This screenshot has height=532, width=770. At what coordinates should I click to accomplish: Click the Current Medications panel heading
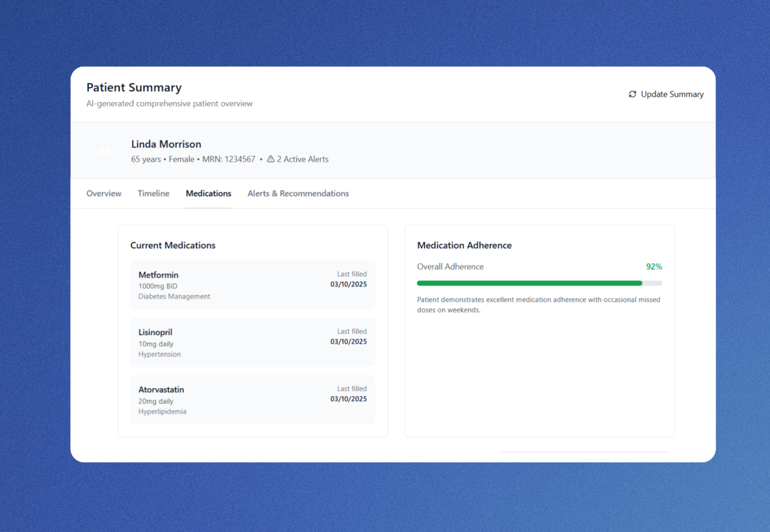pyautogui.click(x=173, y=245)
